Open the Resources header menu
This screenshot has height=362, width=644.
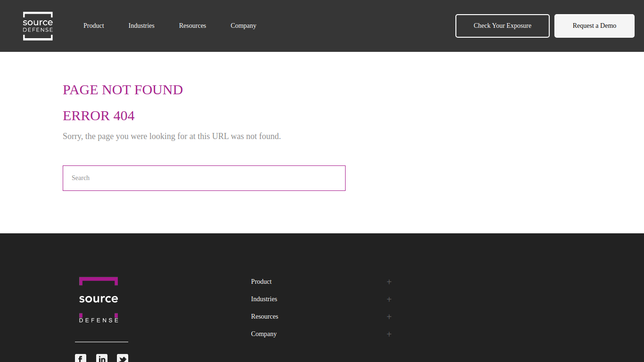coord(192,26)
